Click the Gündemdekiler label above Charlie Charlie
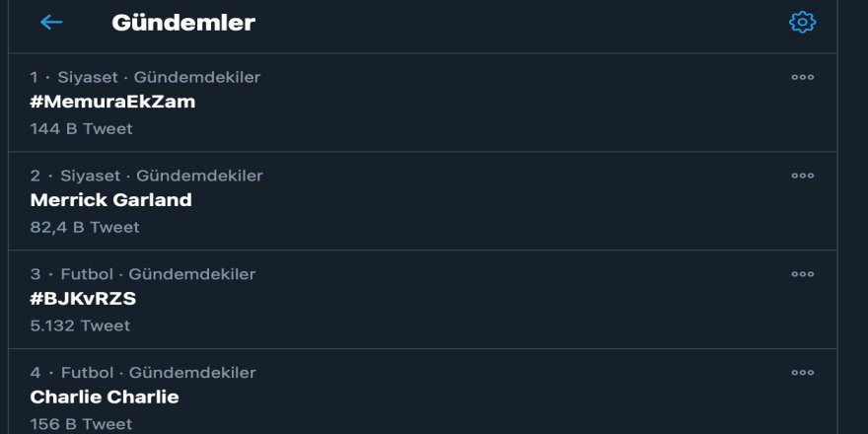 coord(191,373)
